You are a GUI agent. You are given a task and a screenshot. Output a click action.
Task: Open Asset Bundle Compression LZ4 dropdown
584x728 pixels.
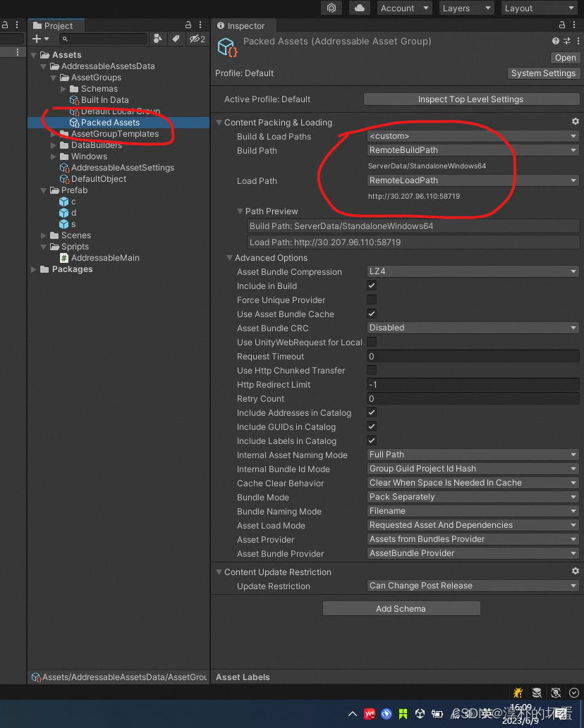(473, 271)
